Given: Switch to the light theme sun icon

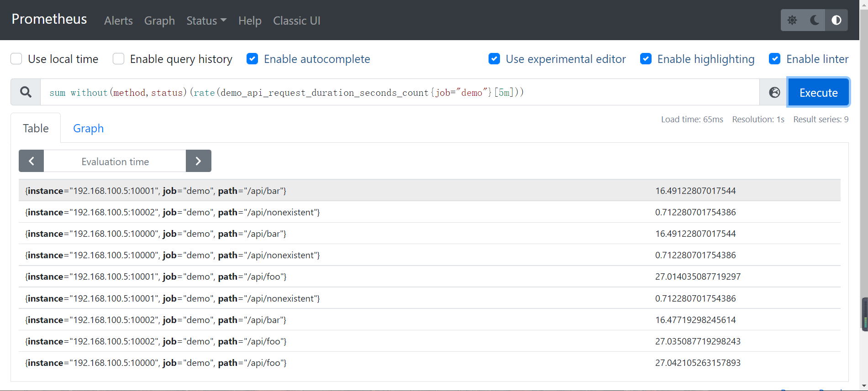Looking at the screenshot, I should [x=792, y=20].
